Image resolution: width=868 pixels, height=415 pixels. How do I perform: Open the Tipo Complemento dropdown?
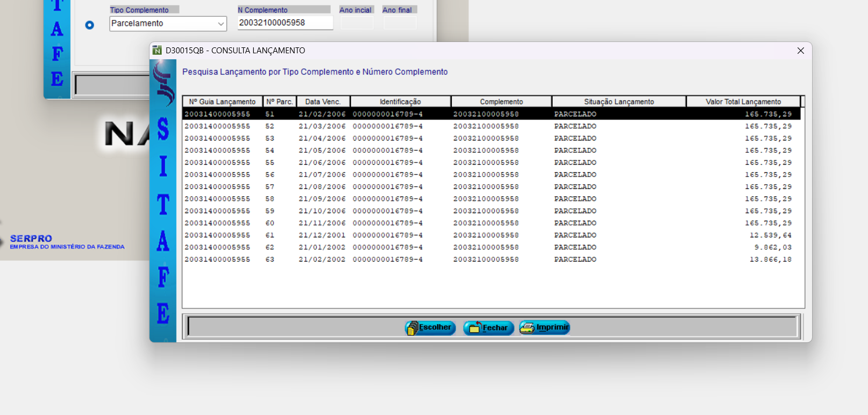pos(220,24)
